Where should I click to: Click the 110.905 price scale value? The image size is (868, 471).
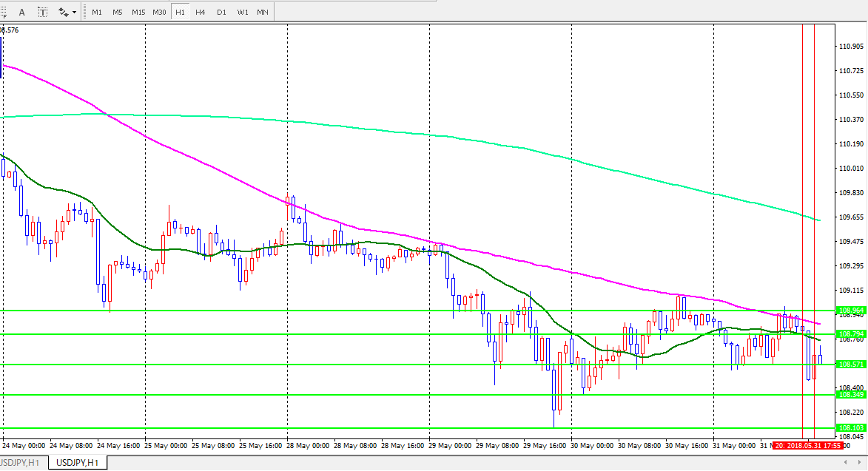tap(852, 47)
